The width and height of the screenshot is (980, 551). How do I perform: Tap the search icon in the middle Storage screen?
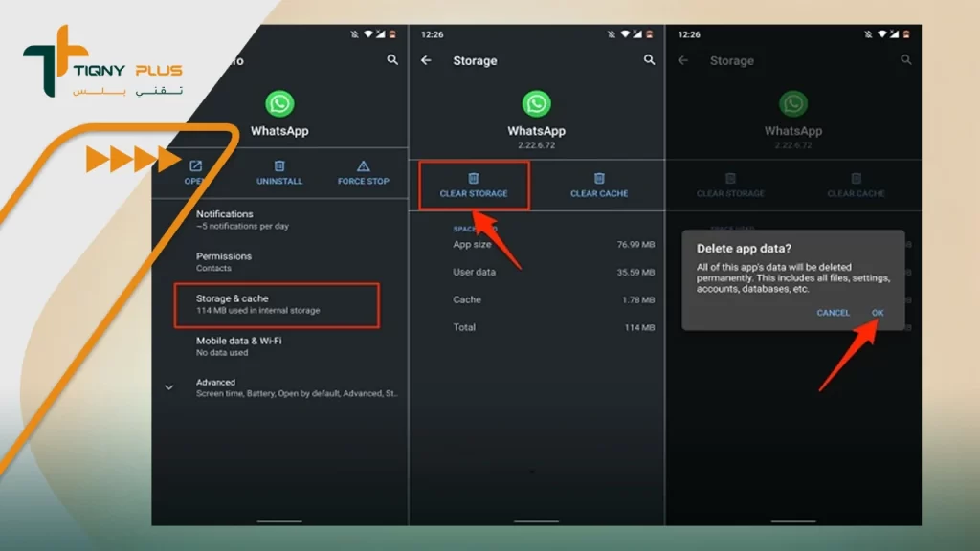pos(650,60)
